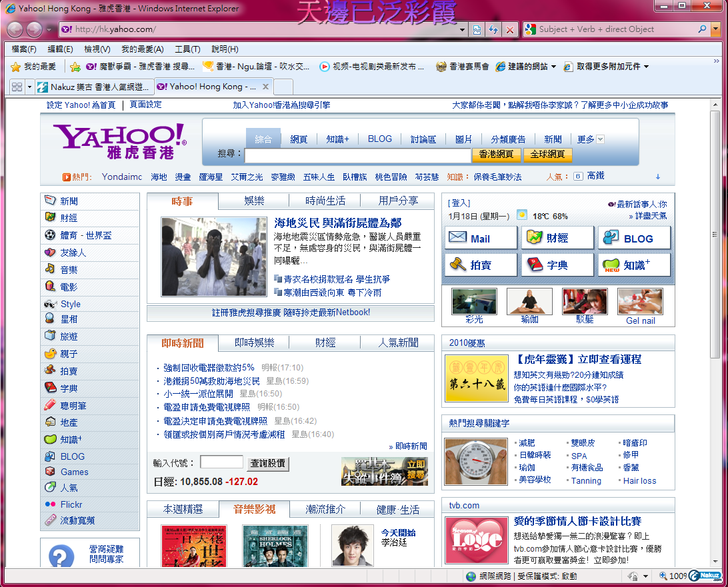Open the address bar history dropdown
Screen dimensions: 728x587
pyautogui.click(x=462, y=30)
